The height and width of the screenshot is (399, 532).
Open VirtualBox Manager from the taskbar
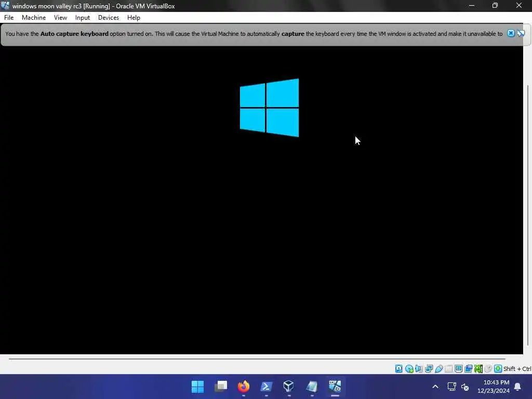[x=289, y=387]
